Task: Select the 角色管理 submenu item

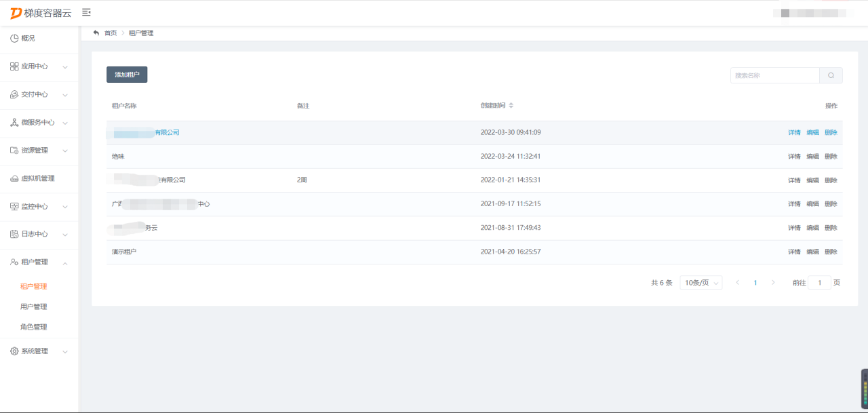Action: 34,327
